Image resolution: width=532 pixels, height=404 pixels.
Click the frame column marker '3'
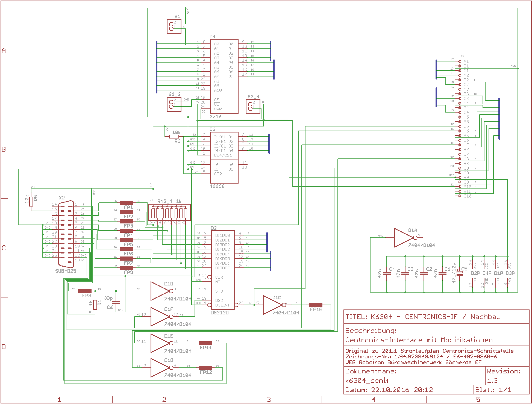click(x=269, y=400)
